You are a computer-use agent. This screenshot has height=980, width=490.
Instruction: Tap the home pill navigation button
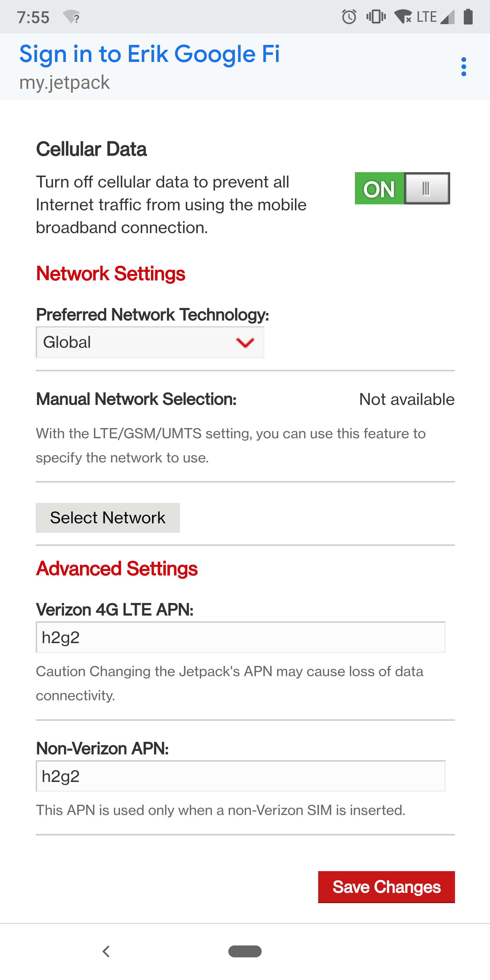245,951
